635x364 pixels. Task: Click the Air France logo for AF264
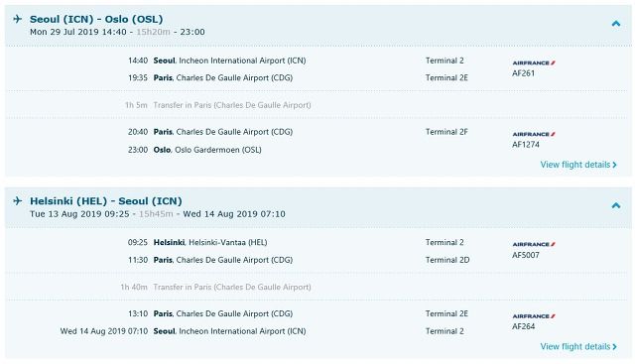534,316
